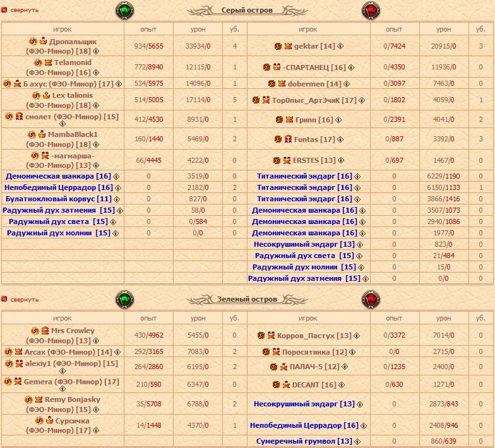Screen dimensions: 495x448
Task: Open info icon next to Дропальщик
Action: coord(96,51)
